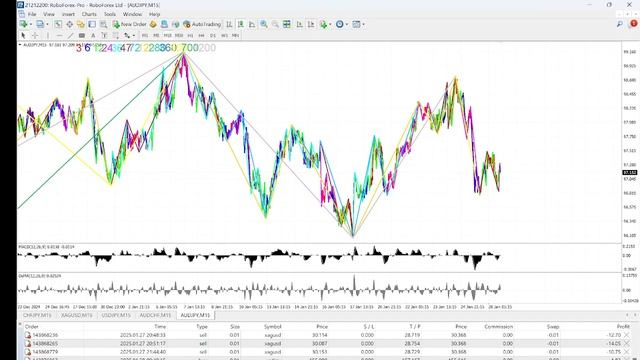This screenshot has width=640, height=360.
Task: Close order 143868265 with its X button
Action: click(x=627, y=344)
